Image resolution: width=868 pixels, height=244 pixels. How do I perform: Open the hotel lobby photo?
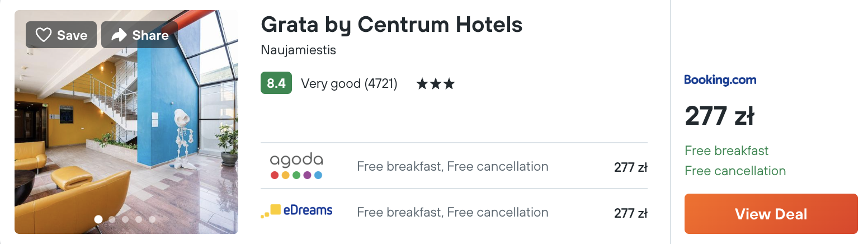(x=126, y=129)
